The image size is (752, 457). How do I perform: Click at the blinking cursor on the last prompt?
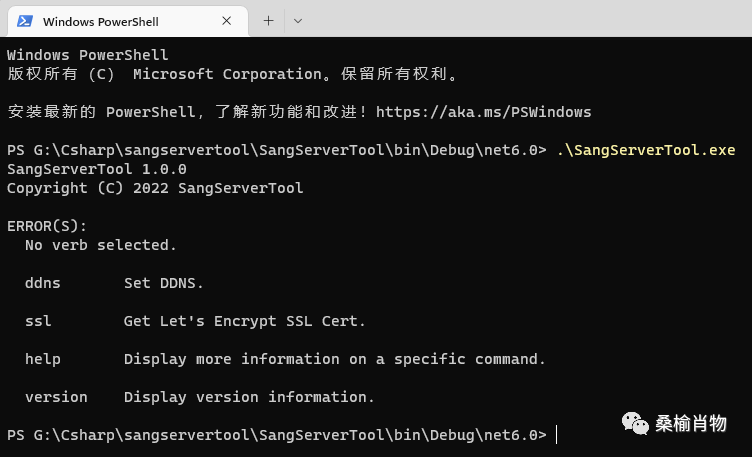coord(557,435)
